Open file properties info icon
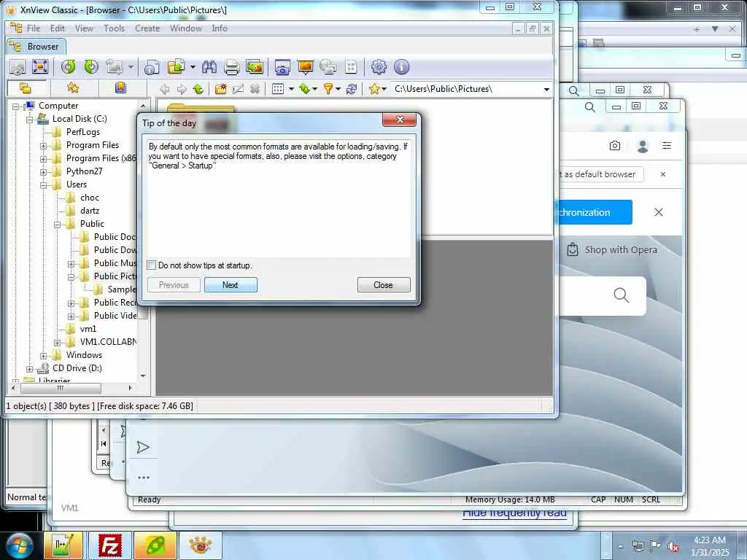Viewport: 747px width, 560px height. point(152,67)
